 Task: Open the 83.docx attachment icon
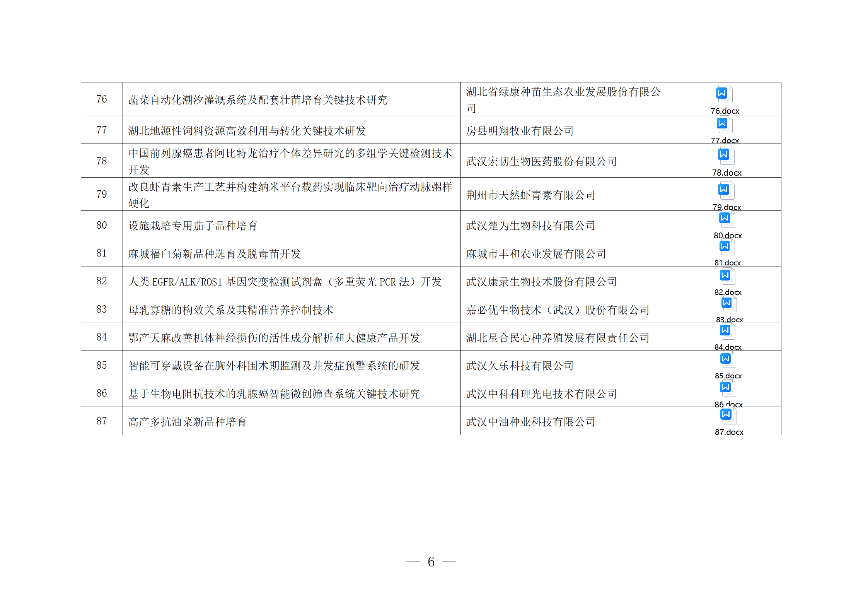728,304
